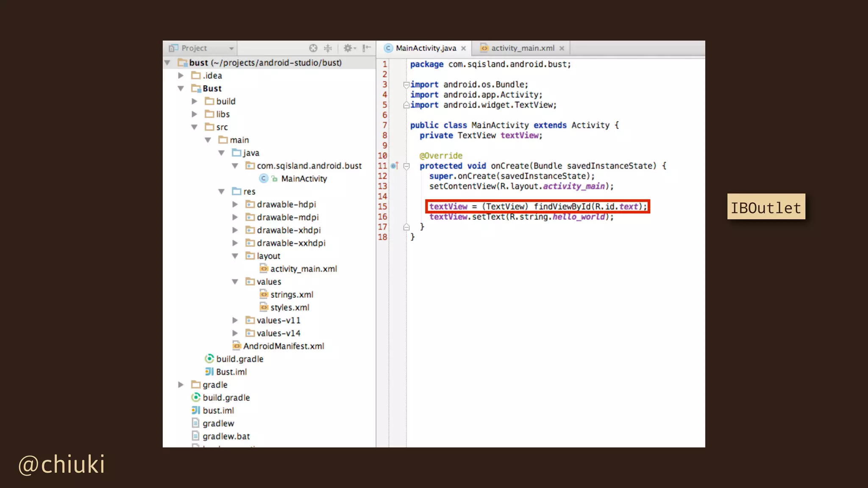This screenshot has height=488, width=868.
Task: Collapse the res folder
Action: 221,192
